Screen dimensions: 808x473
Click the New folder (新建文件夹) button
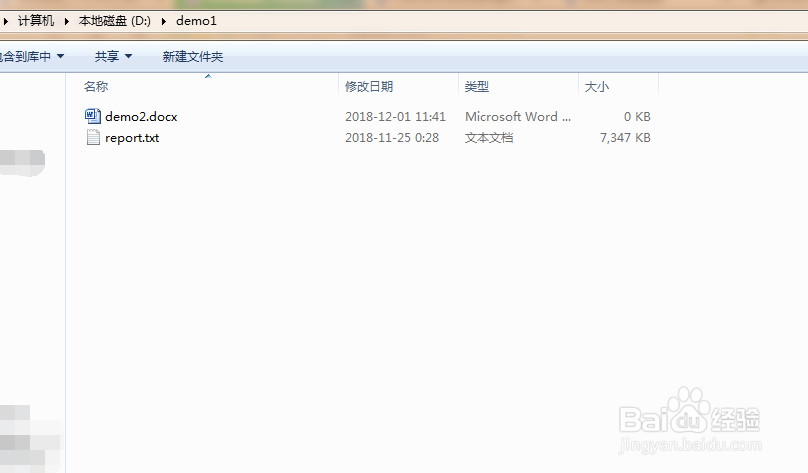point(193,56)
